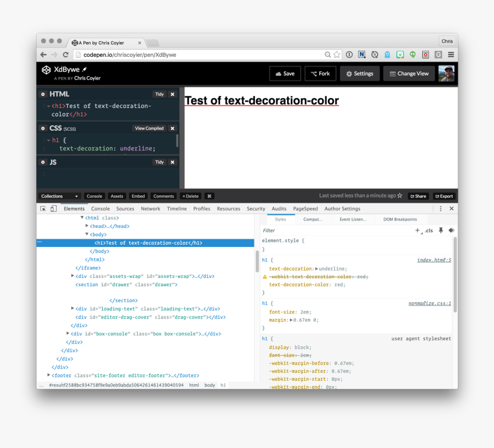Image resolution: width=494 pixels, height=448 pixels.
Task: Open HTML editor settings gear
Action: pyautogui.click(x=43, y=94)
